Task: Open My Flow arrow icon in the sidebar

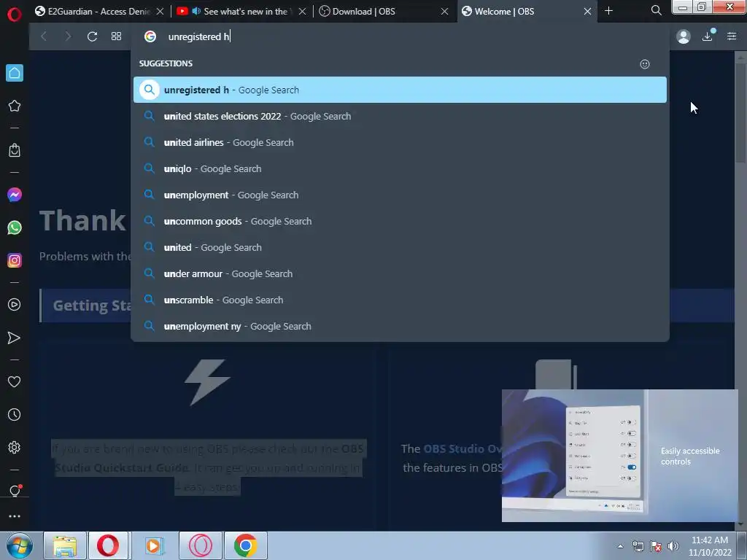Action: coord(15,338)
